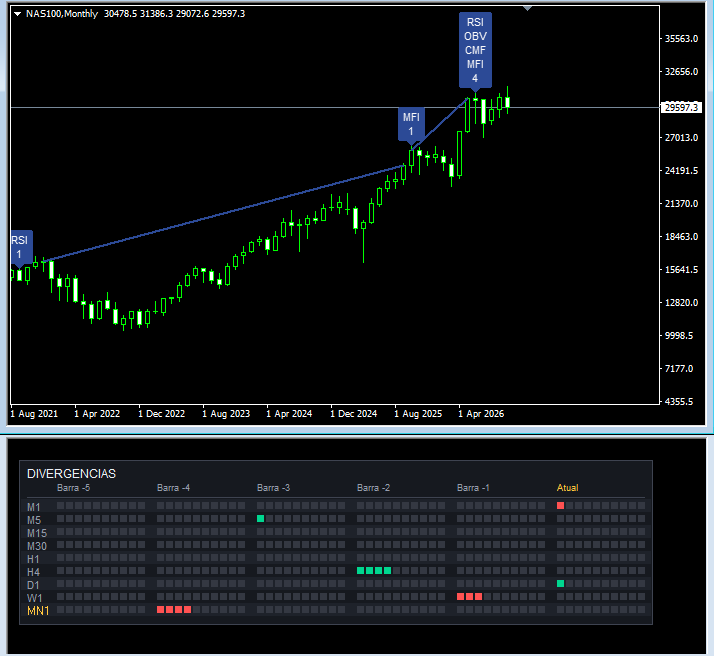The height and width of the screenshot is (656, 714).
Task: Click the green D1 square under Atual
Action: tap(561, 584)
